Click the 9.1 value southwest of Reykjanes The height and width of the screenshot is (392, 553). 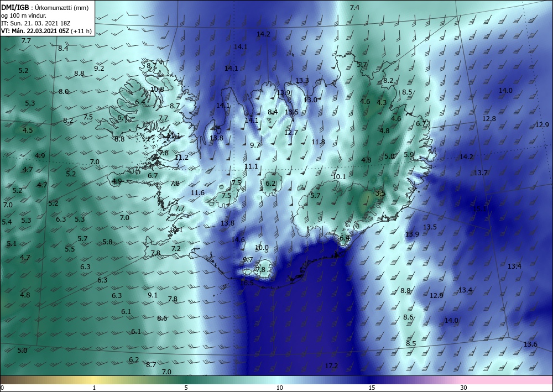(153, 295)
